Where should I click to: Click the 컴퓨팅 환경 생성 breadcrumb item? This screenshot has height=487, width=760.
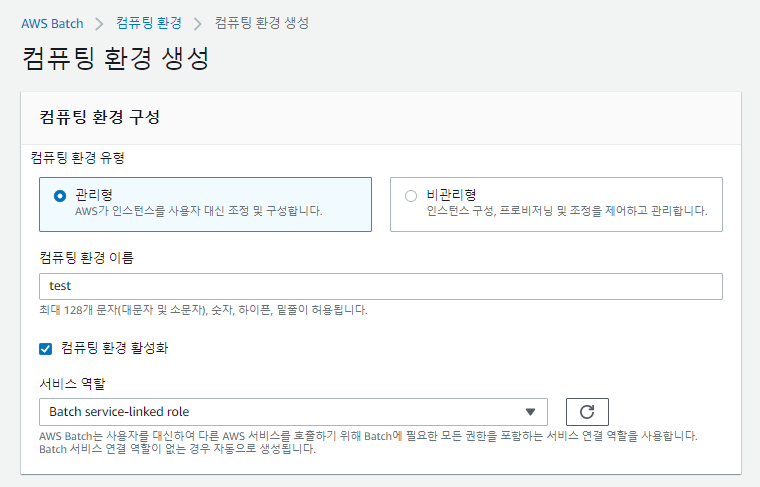pos(262,22)
